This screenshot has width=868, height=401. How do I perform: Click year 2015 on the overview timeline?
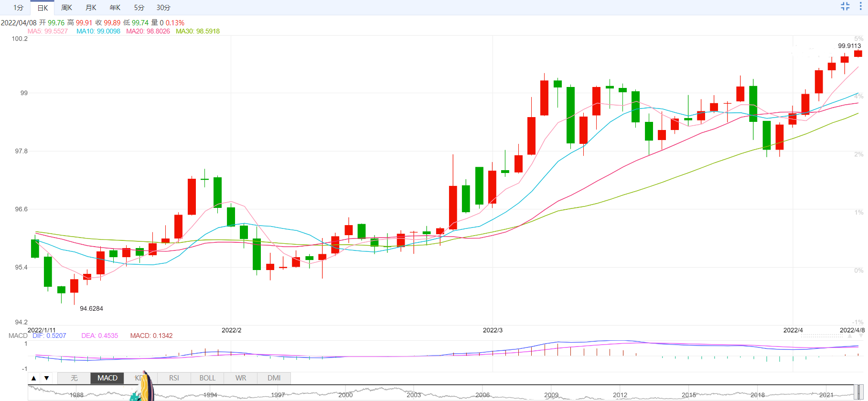click(x=689, y=395)
